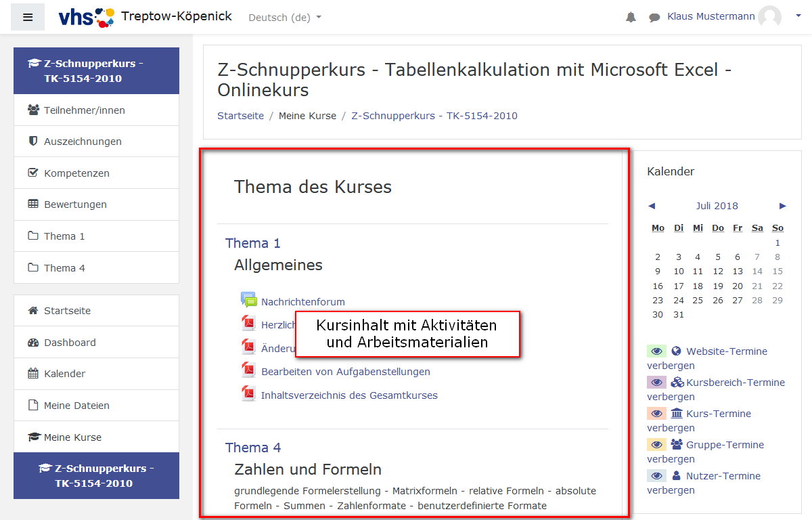This screenshot has width=812, height=520.
Task: Open Meine Kurse in the sidebar
Action: [96, 437]
